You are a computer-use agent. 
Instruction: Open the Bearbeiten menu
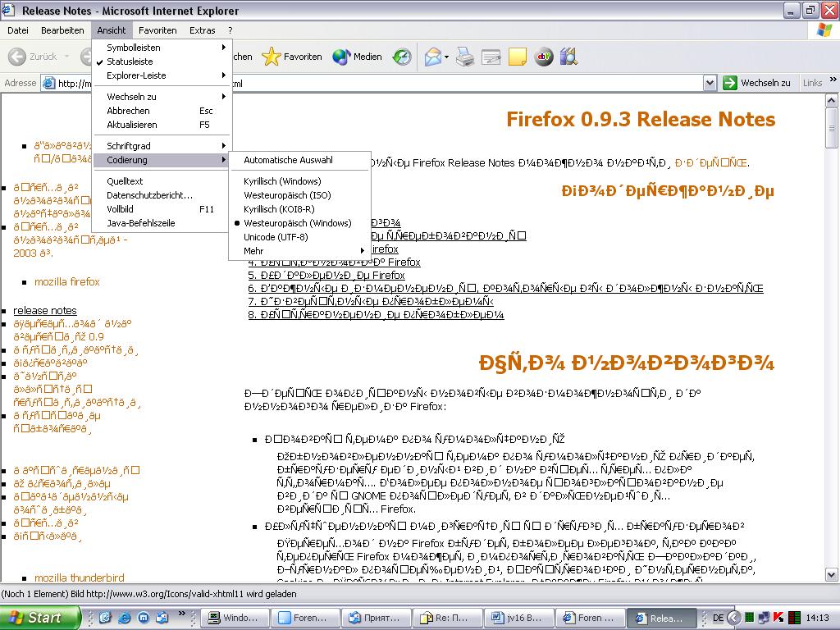62,30
